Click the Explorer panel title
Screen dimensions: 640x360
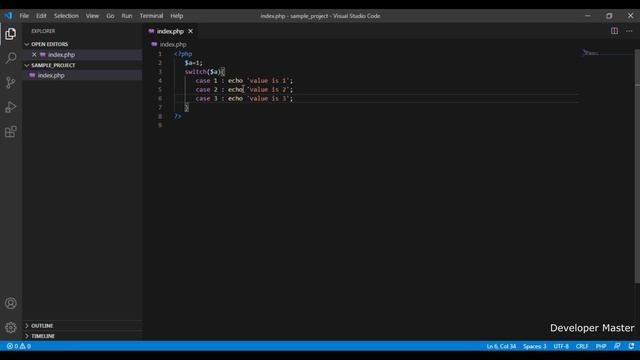tap(43, 31)
